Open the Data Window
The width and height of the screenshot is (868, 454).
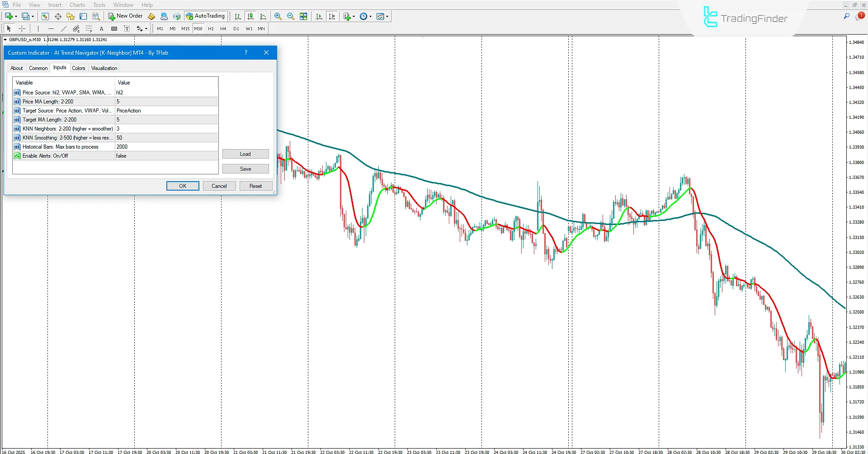pos(83,16)
